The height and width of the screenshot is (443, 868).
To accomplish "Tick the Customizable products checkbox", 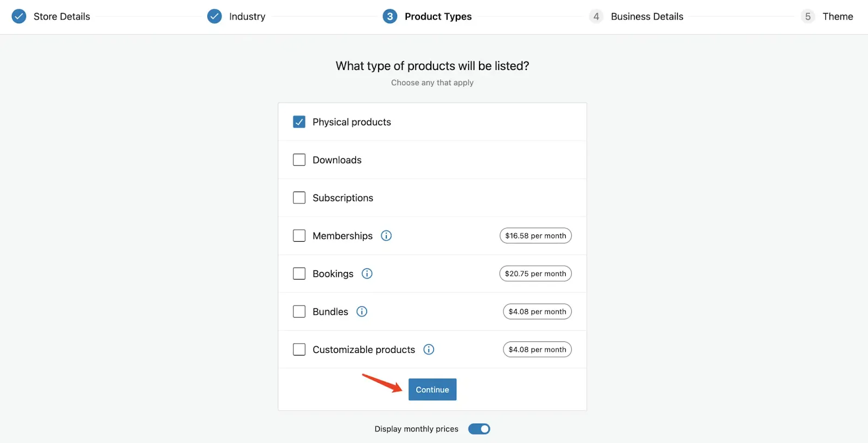I will 299,350.
